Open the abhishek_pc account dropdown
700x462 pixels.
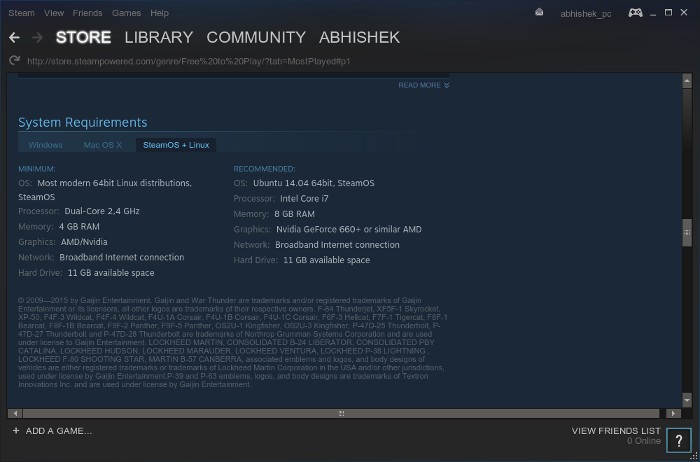point(586,14)
